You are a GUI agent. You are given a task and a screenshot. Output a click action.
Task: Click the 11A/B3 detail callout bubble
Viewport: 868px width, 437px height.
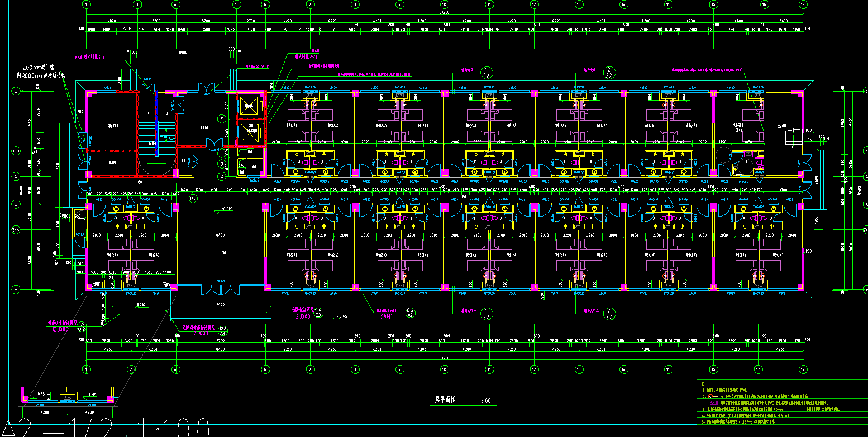click(319, 313)
